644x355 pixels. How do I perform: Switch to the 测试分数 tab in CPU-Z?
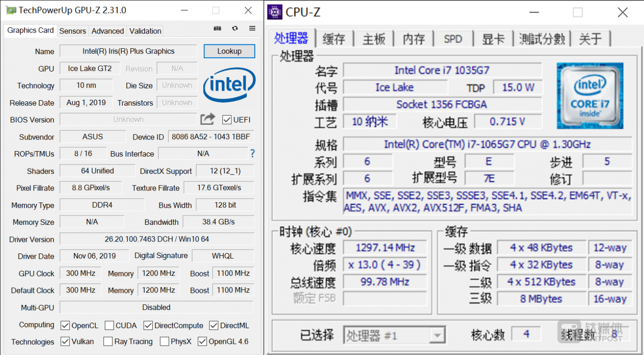[542, 39]
